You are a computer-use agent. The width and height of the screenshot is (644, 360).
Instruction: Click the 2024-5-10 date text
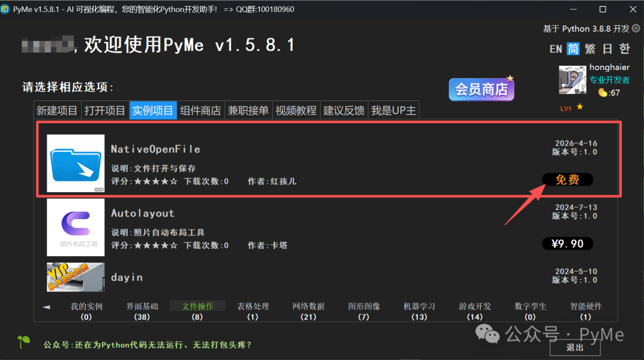tap(576, 272)
